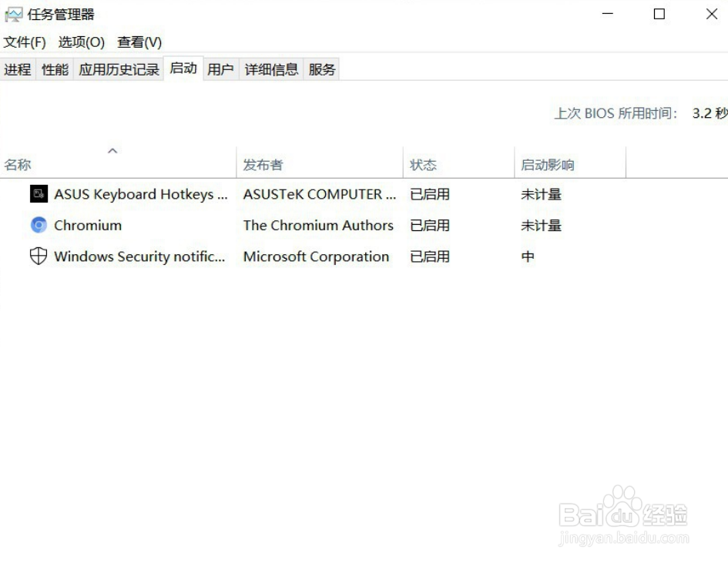Screen dimensions: 728x563
Task: Click 未计量 impact in the Chromium row
Action: point(542,225)
